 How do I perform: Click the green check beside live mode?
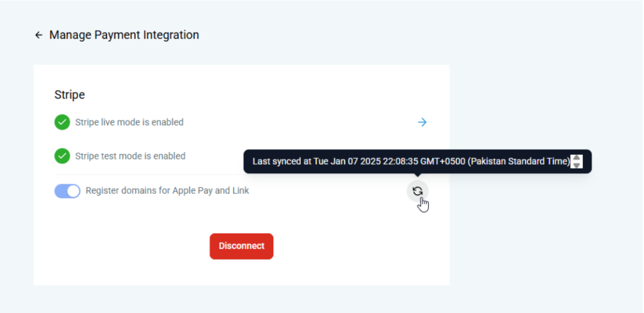pyautogui.click(x=62, y=123)
